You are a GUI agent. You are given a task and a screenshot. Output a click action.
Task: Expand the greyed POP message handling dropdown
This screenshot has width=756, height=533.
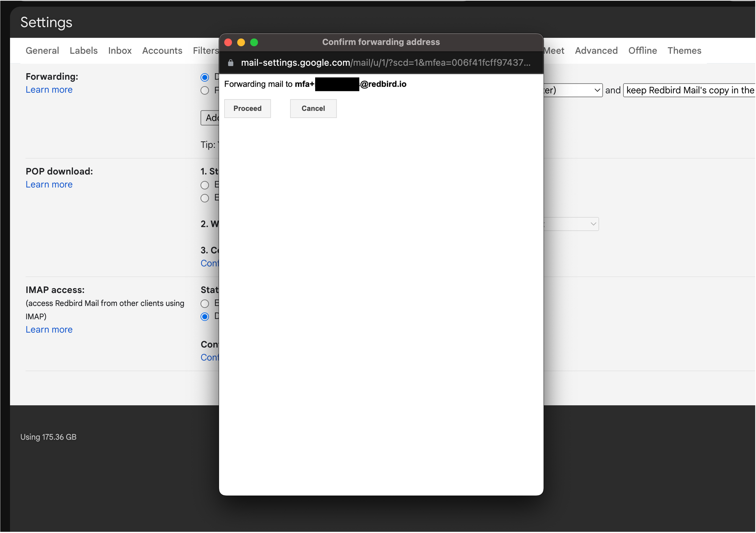pyautogui.click(x=571, y=224)
